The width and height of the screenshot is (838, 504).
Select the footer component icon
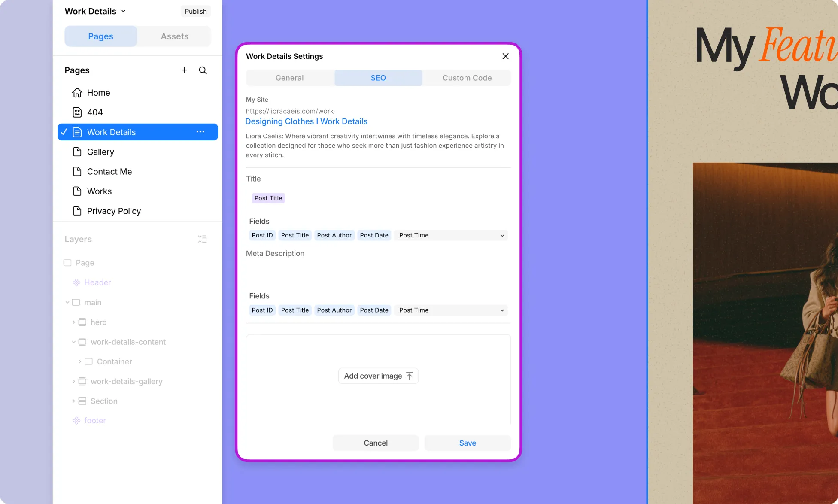coord(76,421)
